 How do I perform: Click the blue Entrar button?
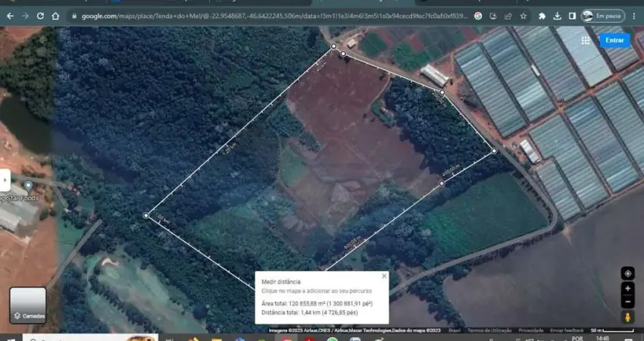click(614, 40)
